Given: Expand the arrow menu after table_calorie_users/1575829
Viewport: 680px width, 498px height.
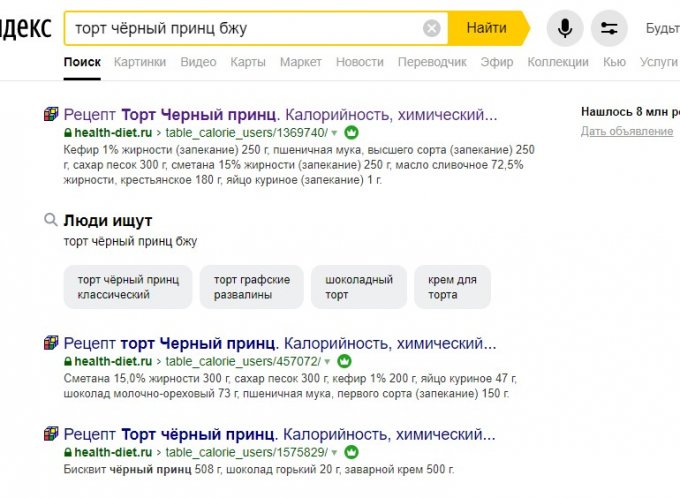Looking at the screenshot, I should coord(335,453).
